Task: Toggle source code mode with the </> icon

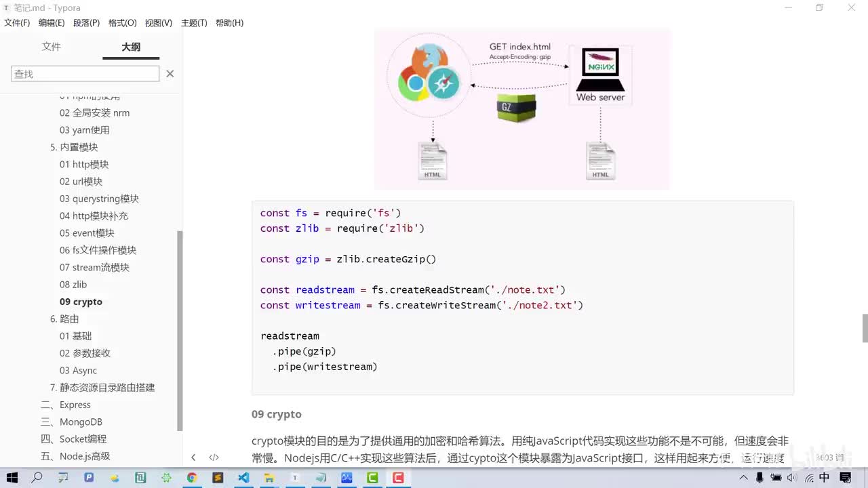Action: tap(214, 457)
